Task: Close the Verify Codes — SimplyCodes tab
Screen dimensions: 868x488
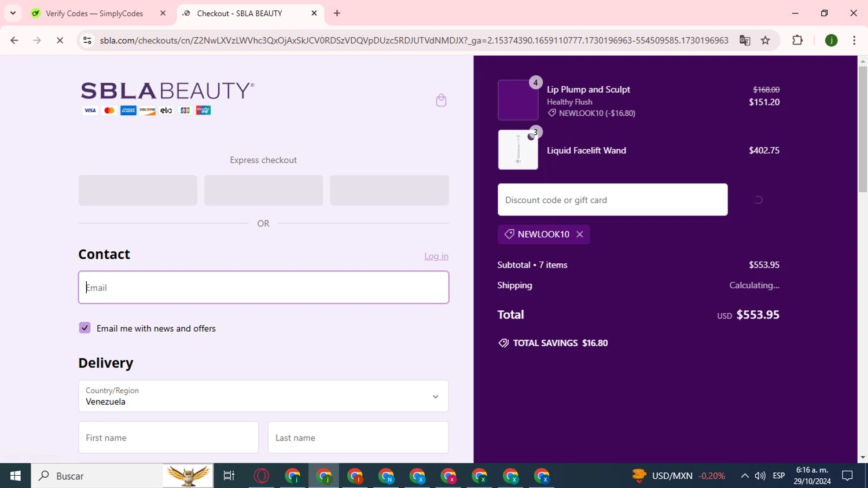Action: click(x=163, y=13)
